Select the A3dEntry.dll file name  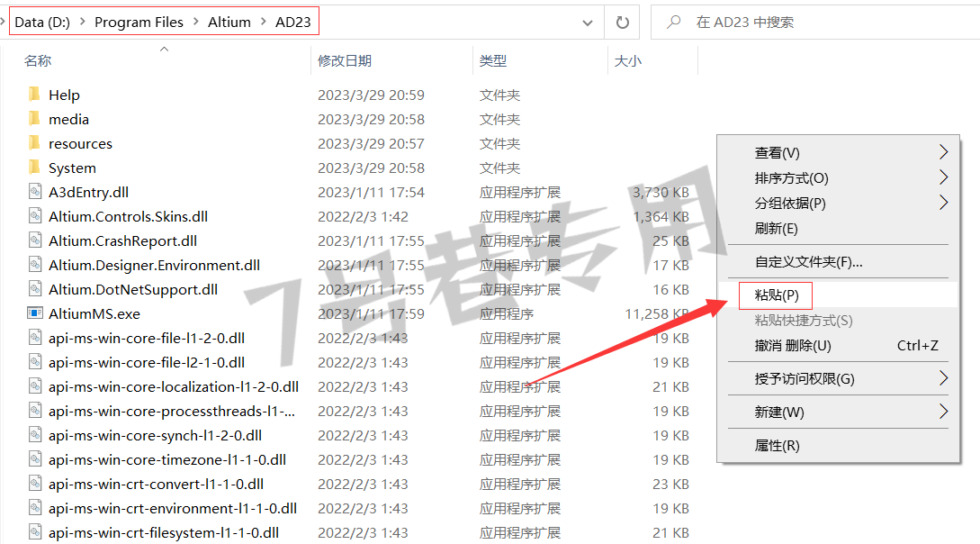89,193
